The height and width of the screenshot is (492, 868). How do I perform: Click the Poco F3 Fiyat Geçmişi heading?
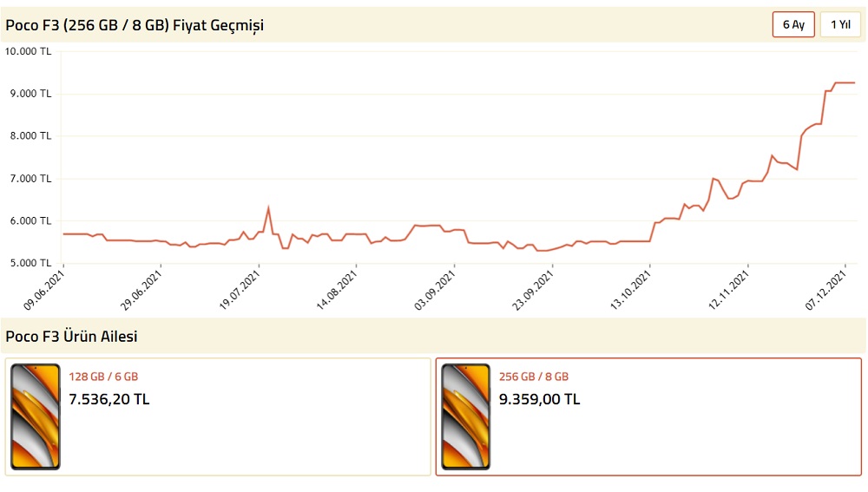(x=135, y=25)
